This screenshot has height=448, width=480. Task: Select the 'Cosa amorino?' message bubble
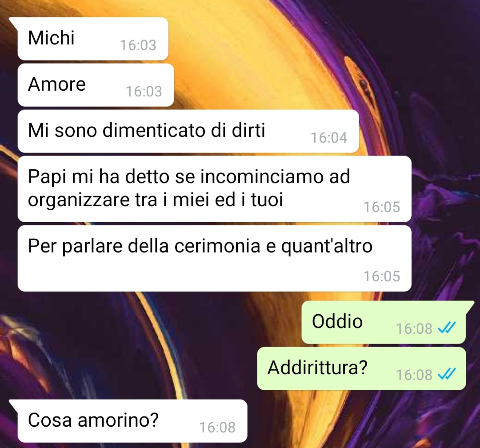(132, 421)
